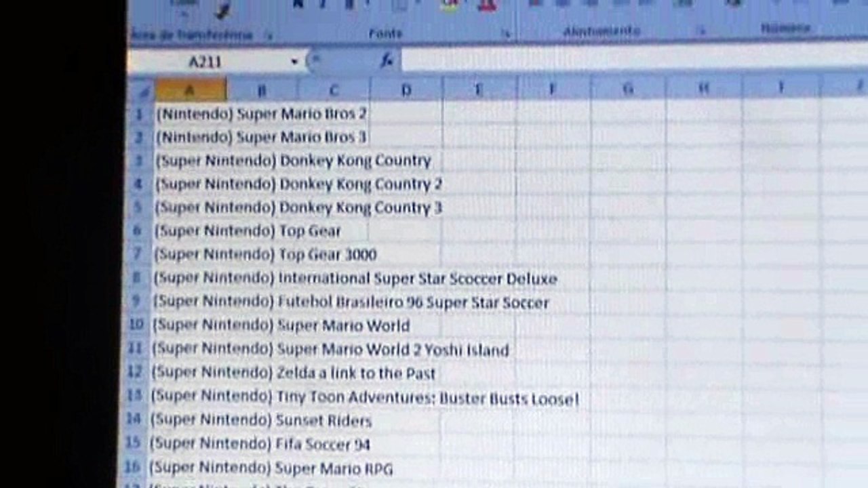Image resolution: width=868 pixels, height=488 pixels.
Task: Click "Futebol Brasileiro 96 Super Star Soccer" cell
Action: click(351, 302)
